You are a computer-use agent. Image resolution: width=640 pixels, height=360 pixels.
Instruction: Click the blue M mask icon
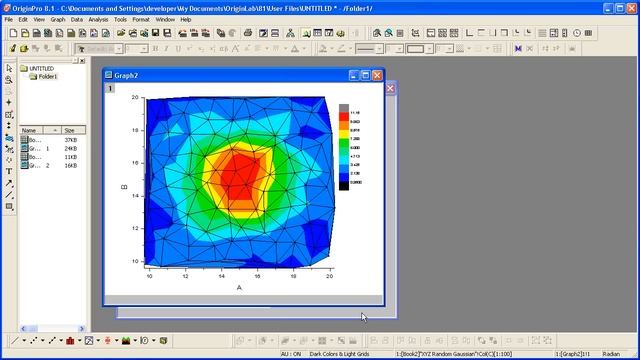point(518,49)
